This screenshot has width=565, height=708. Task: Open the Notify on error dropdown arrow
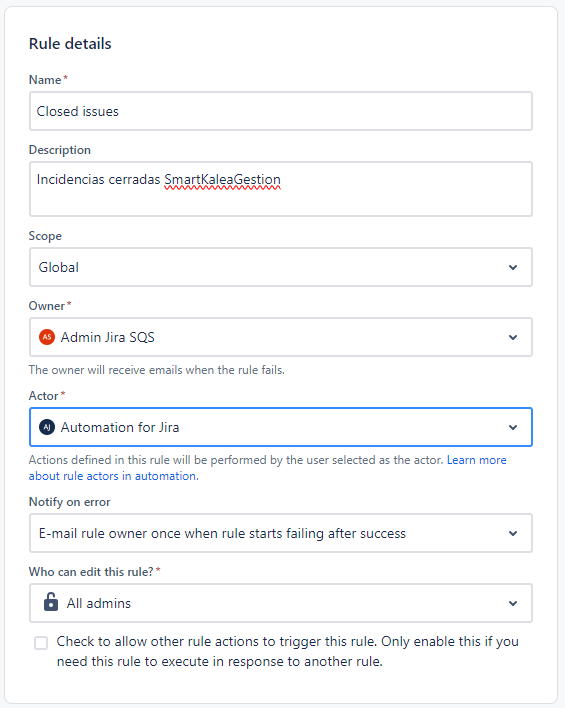[x=513, y=533]
